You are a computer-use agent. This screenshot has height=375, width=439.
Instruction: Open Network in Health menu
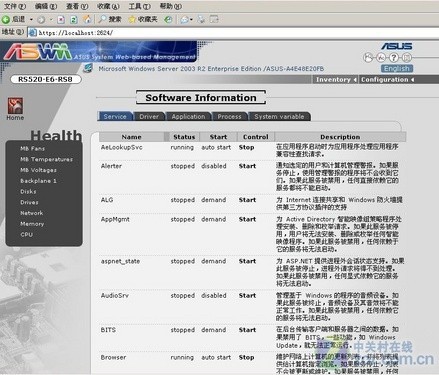[x=31, y=213]
